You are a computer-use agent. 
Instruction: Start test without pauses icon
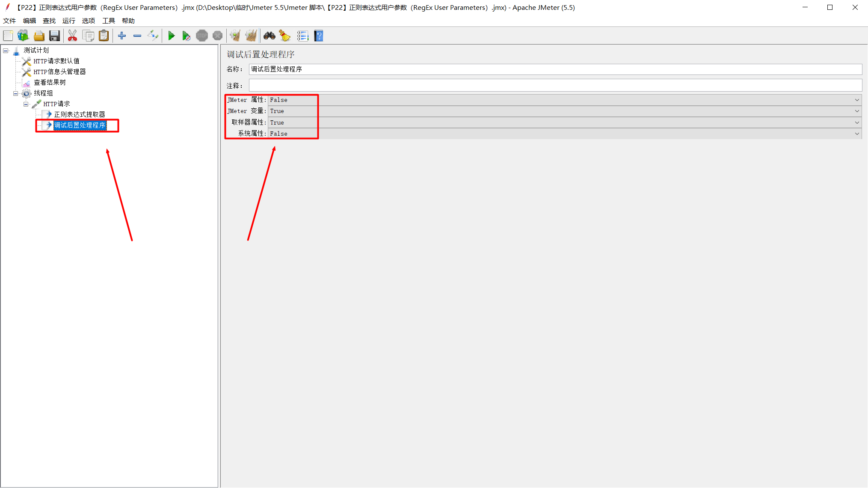coord(187,36)
